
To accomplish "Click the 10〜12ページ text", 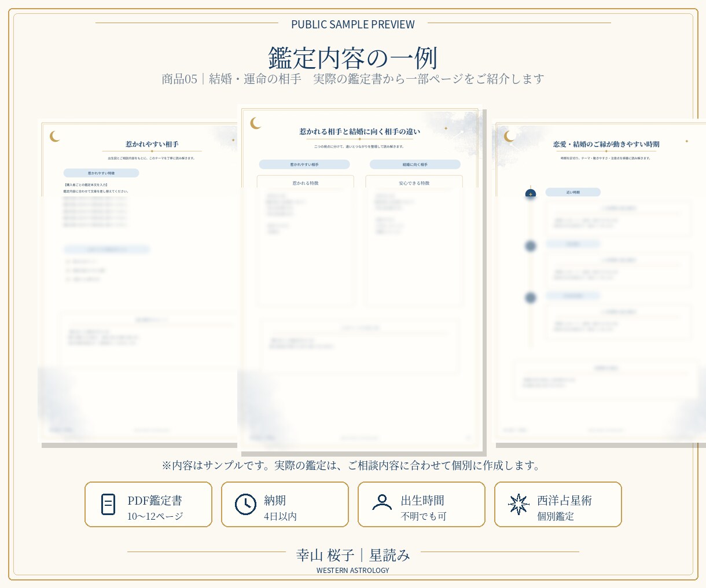I will tap(155, 516).
